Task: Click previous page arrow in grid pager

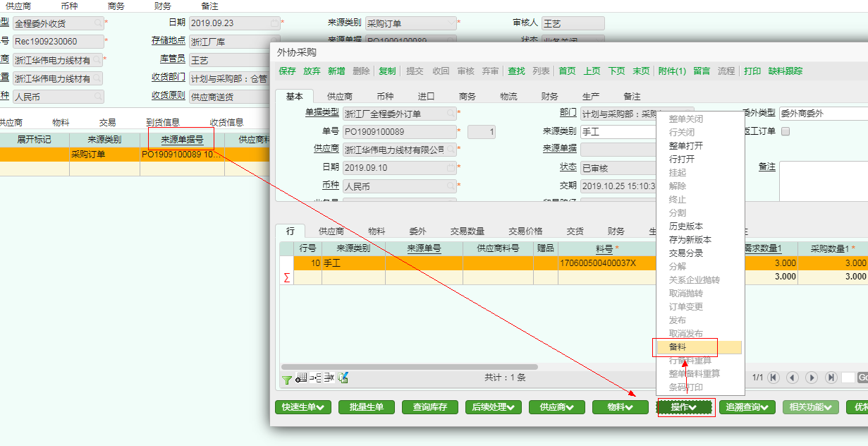Action: [x=793, y=378]
